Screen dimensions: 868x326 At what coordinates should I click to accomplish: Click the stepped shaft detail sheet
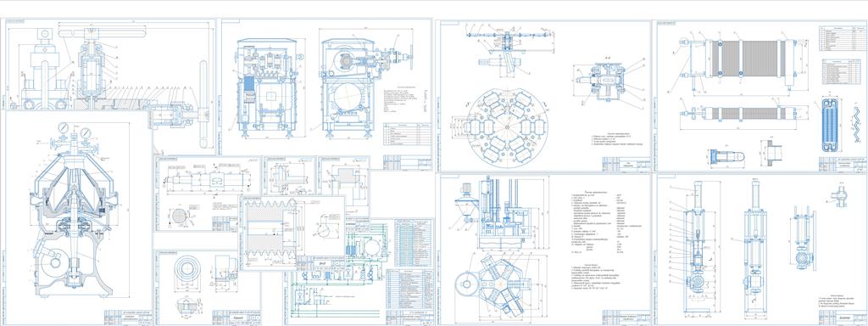(208, 194)
